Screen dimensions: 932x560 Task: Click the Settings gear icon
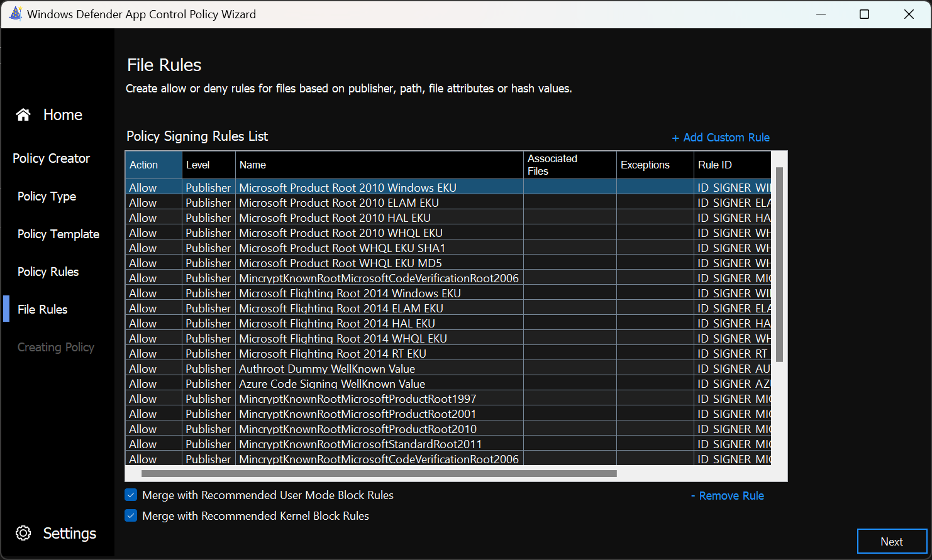coord(23,533)
